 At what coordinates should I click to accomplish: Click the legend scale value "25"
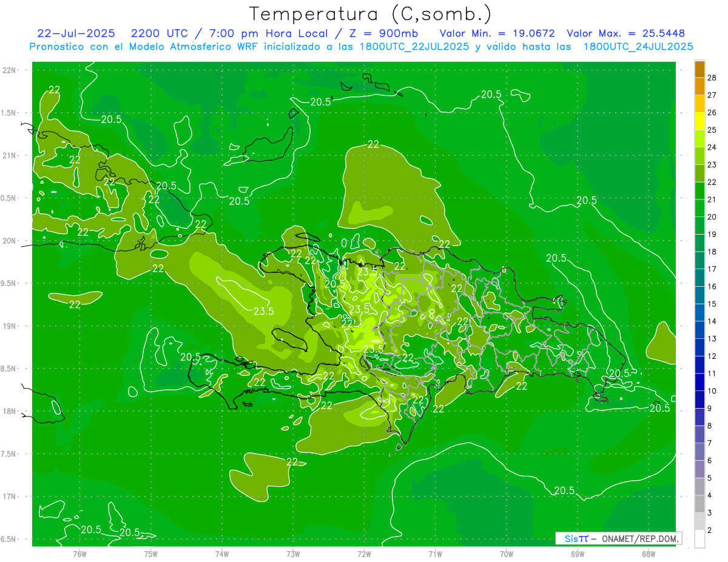click(712, 130)
